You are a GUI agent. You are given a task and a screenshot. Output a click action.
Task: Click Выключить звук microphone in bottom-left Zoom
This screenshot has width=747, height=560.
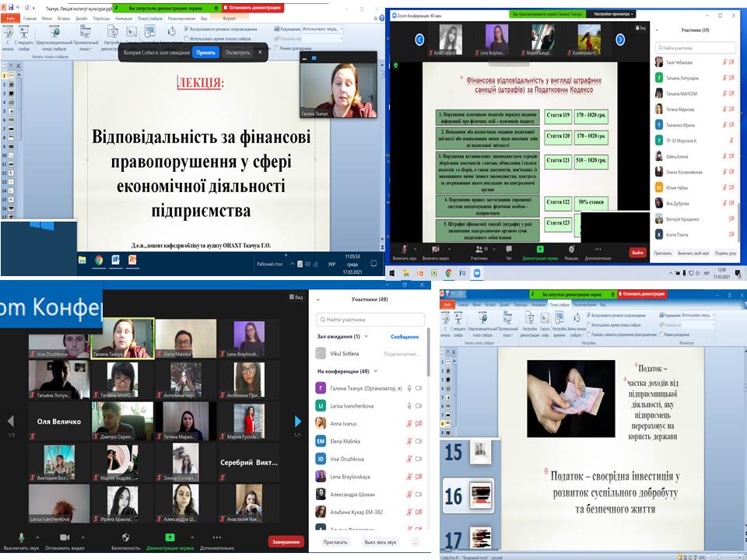tap(21, 537)
